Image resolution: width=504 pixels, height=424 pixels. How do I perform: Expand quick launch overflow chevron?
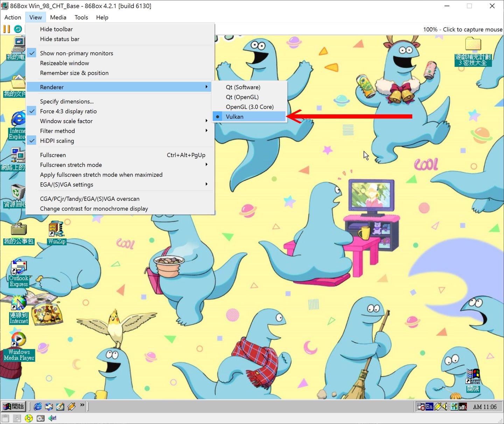point(82,405)
